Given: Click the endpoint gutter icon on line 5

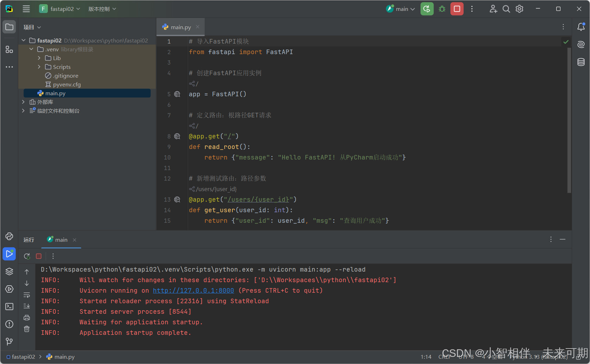Looking at the screenshot, I should pyautogui.click(x=177, y=94).
